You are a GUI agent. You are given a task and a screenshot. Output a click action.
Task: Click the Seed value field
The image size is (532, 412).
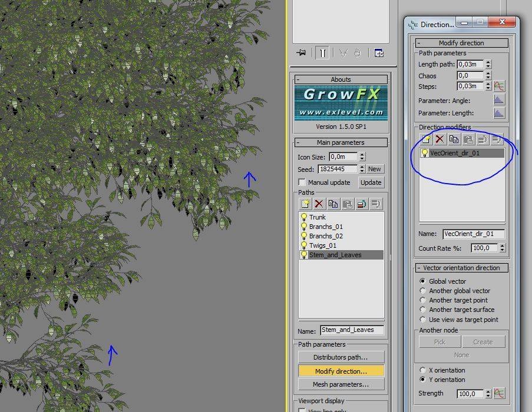point(338,169)
